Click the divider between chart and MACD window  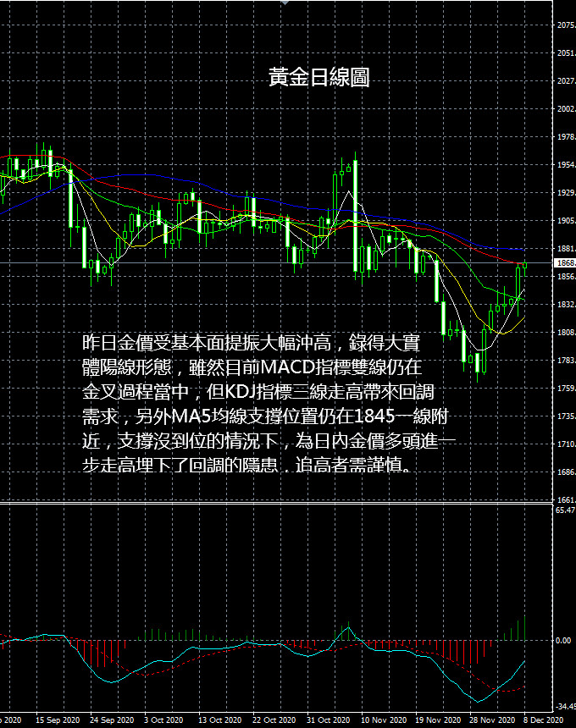click(x=276, y=503)
